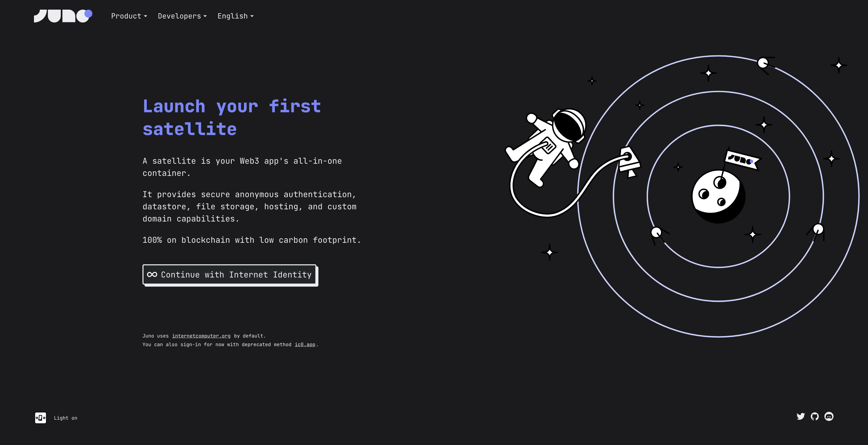Click the Discord icon in footer
The image size is (868, 445).
(829, 416)
